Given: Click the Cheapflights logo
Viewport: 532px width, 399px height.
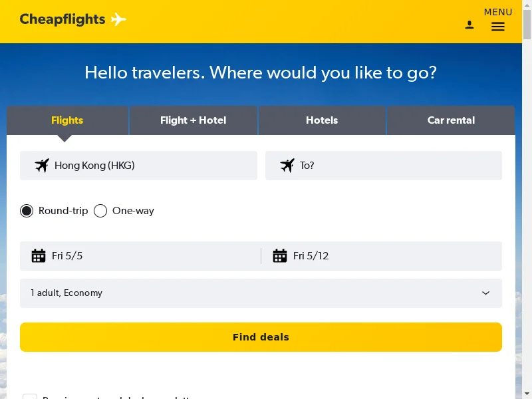Looking at the screenshot, I should point(72,19).
